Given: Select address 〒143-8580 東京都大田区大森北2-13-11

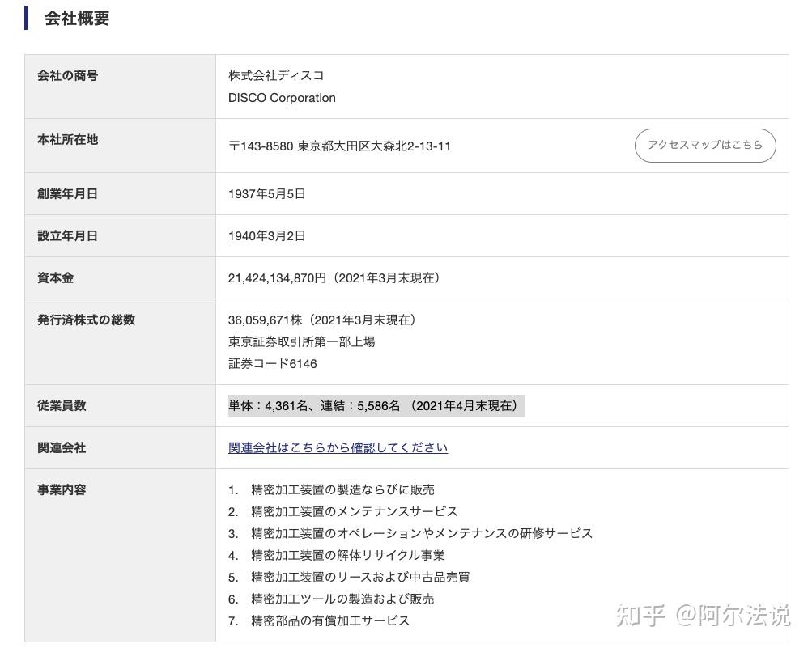Looking at the screenshot, I should 340,146.
